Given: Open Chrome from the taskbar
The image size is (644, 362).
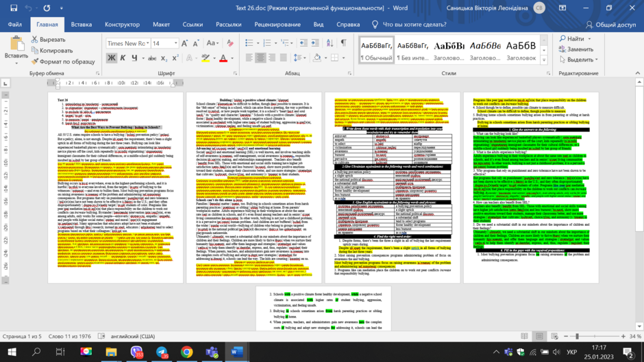Looking at the screenshot, I should coord(186,352).
